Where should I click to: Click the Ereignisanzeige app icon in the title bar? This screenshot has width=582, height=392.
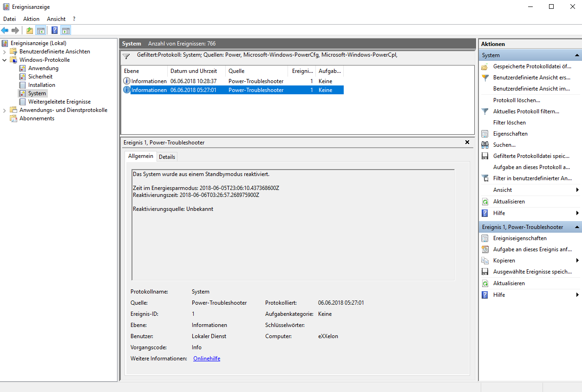point(6,7)
